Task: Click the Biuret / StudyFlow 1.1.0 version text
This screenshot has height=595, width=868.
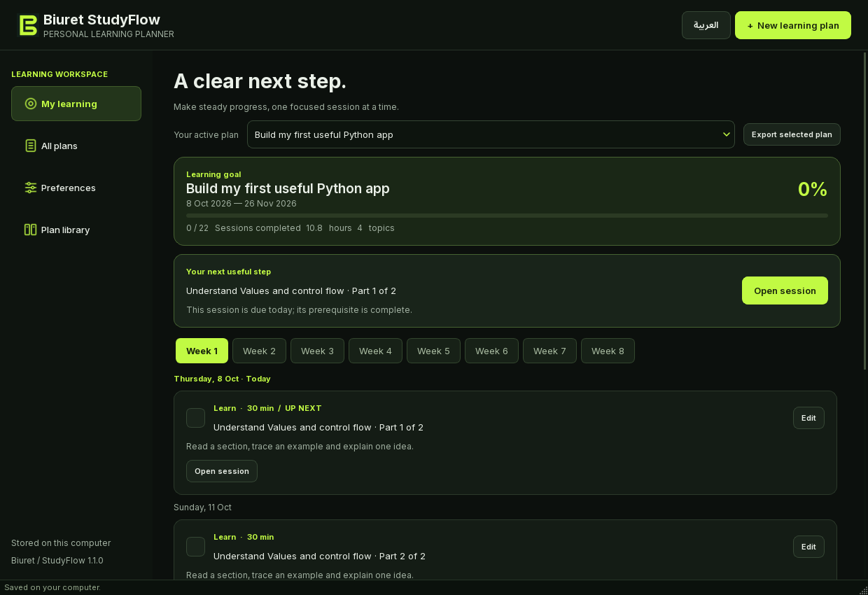Action: [x=57, y=561]
